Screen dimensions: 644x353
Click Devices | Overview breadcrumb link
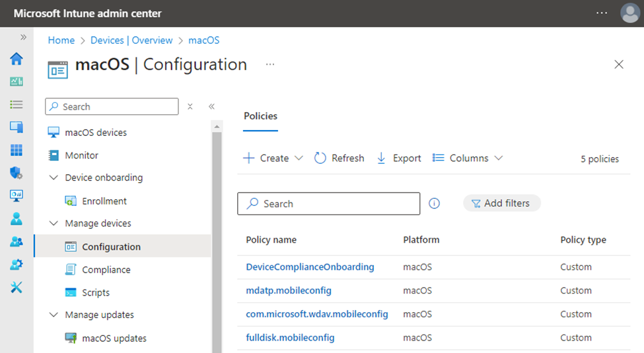[131, 40]
